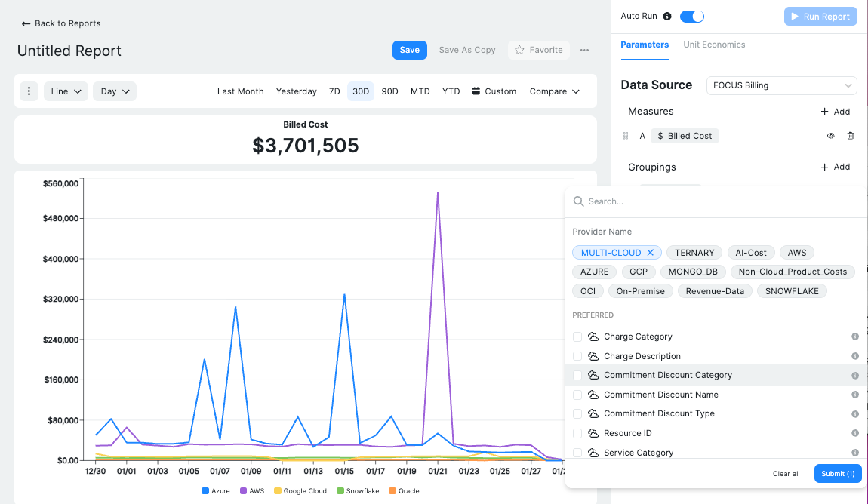
Task: Click the plus Add icon for Measures
Action: pos(824,112)
